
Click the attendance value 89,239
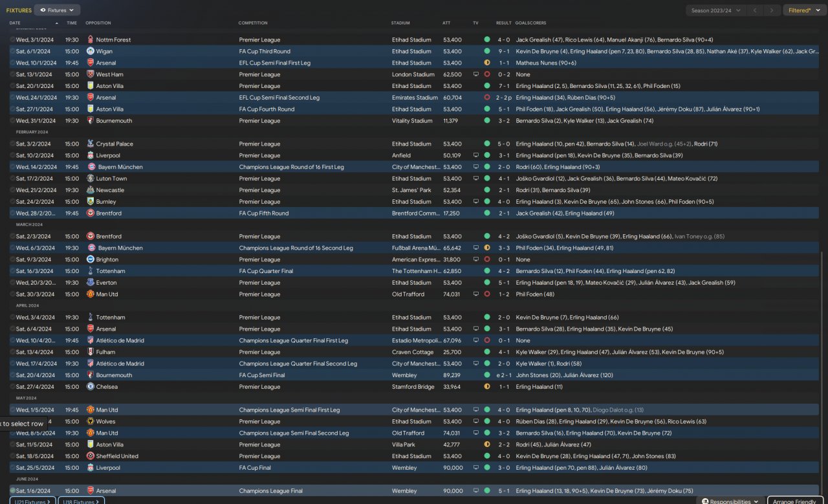(452, 375)
